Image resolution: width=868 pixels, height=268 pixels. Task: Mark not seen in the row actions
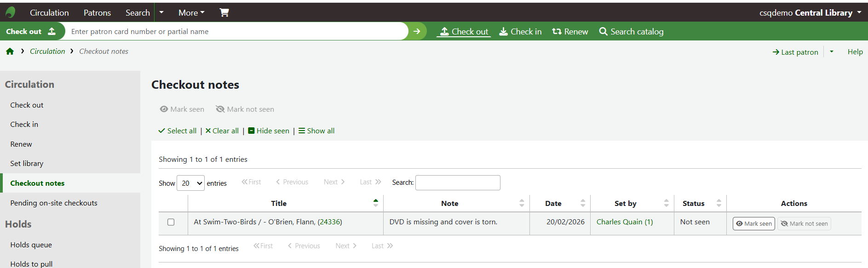[x=804, y=223]
